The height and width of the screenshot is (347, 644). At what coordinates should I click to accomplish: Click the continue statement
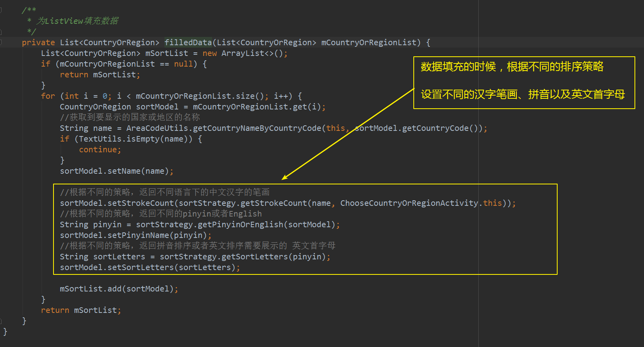pos(100,150)
